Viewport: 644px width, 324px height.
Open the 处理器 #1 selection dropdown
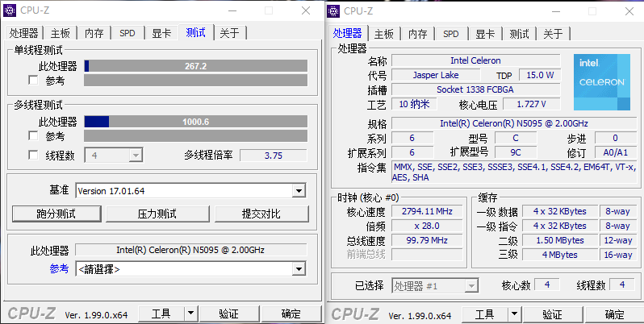[x=435, y=285]
